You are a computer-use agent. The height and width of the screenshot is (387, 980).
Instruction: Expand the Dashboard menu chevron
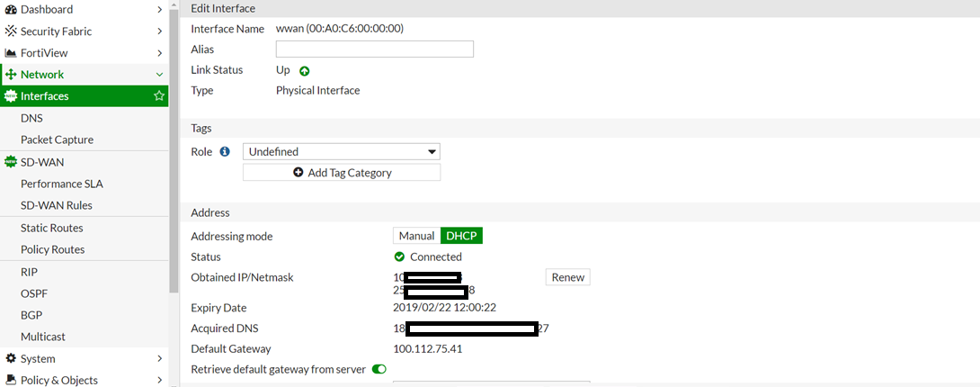pos(159,9)
